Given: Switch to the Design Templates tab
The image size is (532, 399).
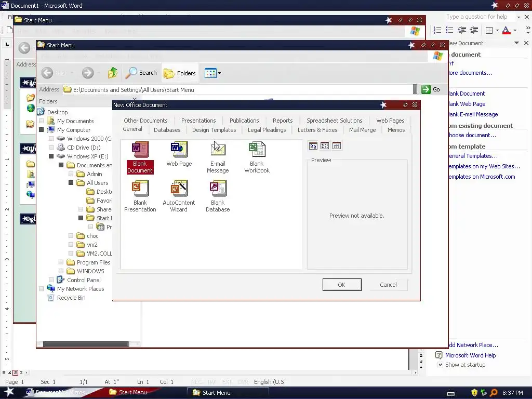Looking at the screenshot, I should [214, 130].
